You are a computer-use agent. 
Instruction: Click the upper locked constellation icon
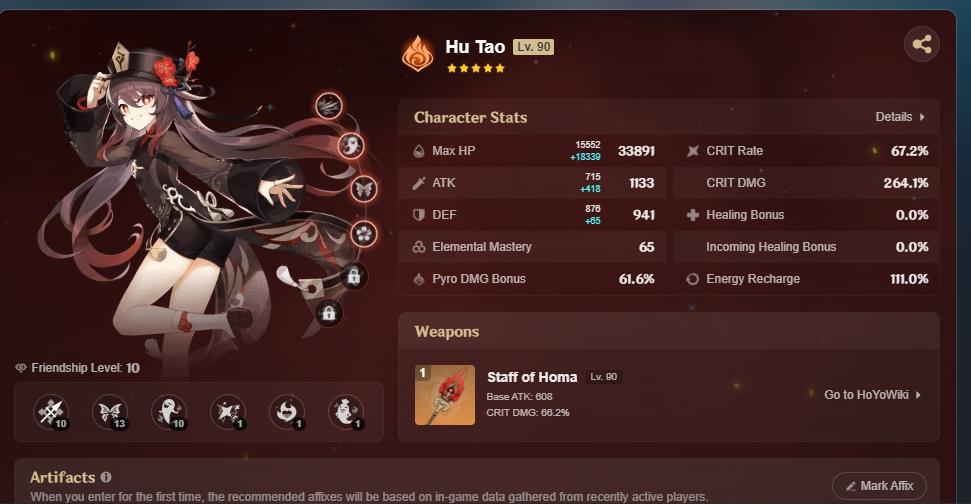(x=353, y=276)
